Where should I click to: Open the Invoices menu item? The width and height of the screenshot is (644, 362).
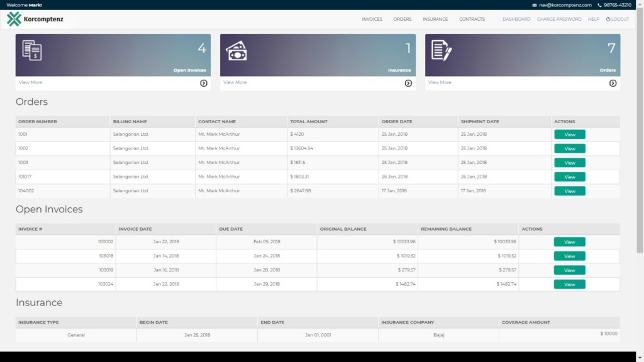point(372,19)
